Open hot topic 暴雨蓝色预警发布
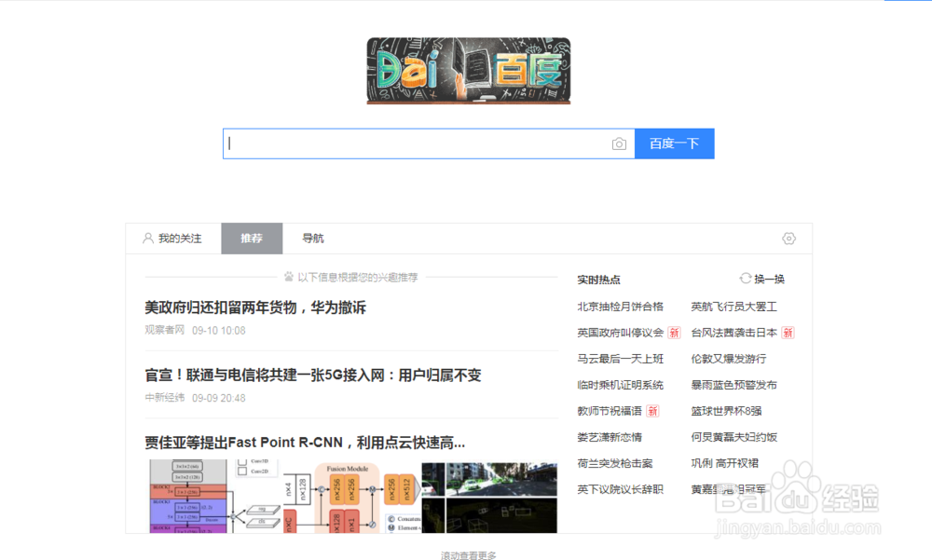932x560 pixels. [x=733, y=385]
